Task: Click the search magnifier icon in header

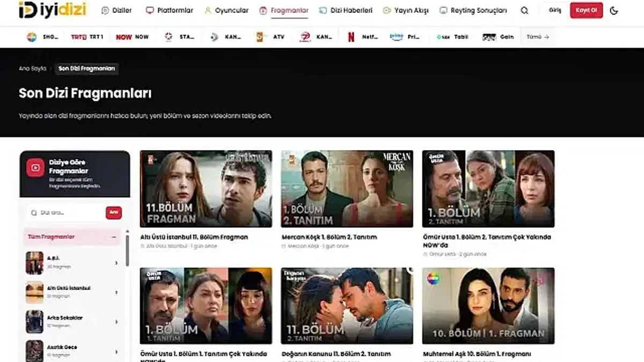Action: [524, 10]
